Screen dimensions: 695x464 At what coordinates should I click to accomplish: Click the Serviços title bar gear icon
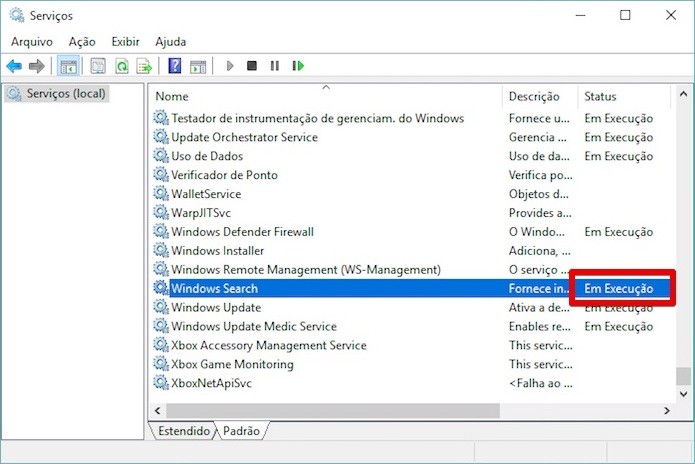[17, 16]
